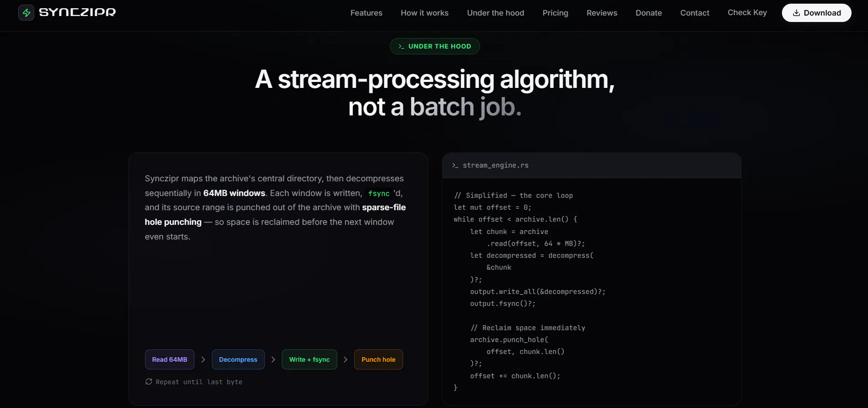Viewport: 868px width, 408px height.
Task: Click the stream_engine.rs file name
Action: point(496,165)
